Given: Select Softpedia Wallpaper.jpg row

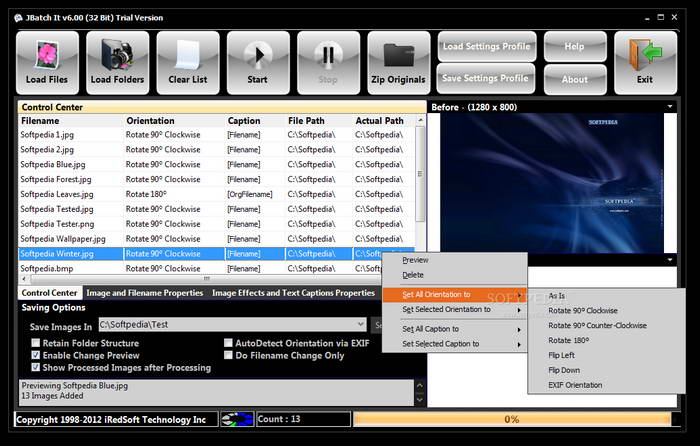Looking at the screenshot, I should click(x=217, y=239).
